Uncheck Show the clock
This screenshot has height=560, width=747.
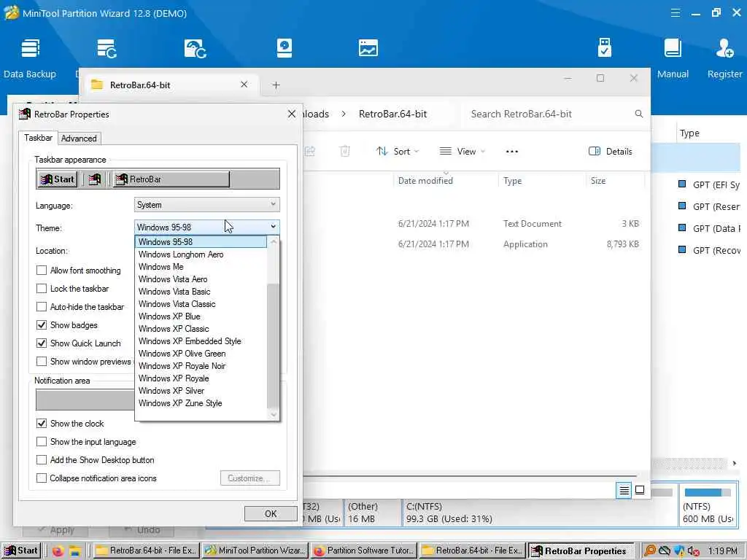point(42,424)
